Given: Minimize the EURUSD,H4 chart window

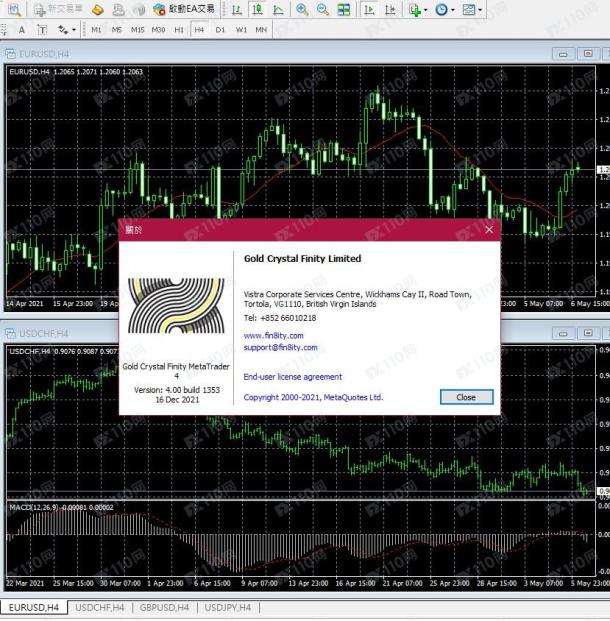Looking at the screenshot, I should (x=563, y=54).
